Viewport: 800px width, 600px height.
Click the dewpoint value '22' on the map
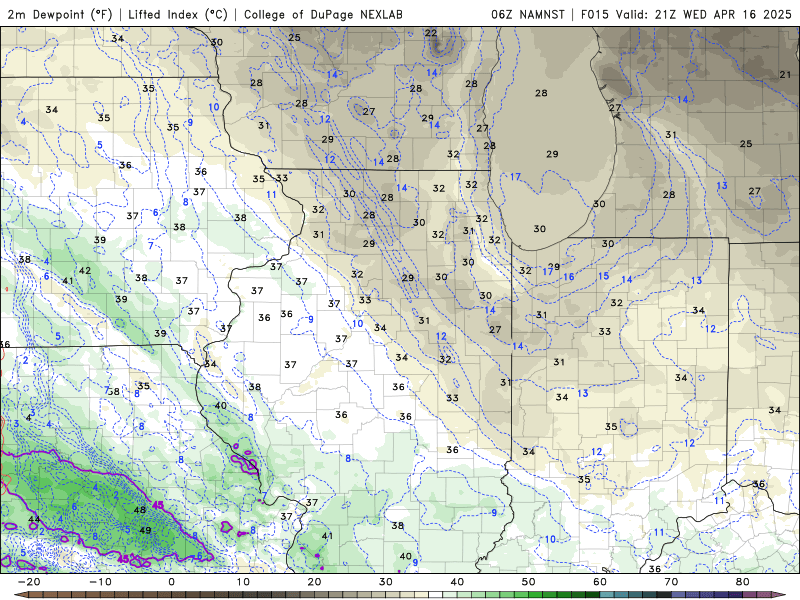point(431,33)
